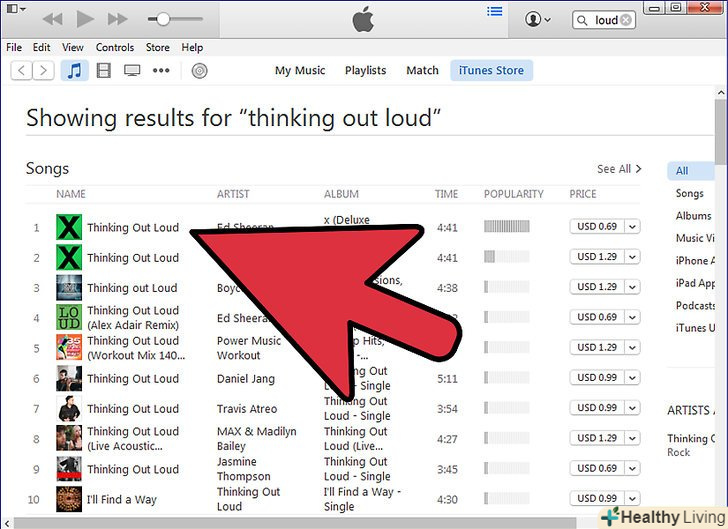Open price dropdown arrow for song 6
The height and width of the screenshot is (529, 728).
tap(632, 378)
